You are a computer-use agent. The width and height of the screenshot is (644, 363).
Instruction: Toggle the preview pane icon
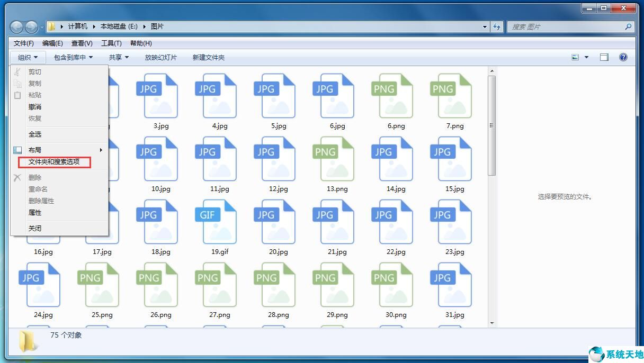[x=604, y=57]
